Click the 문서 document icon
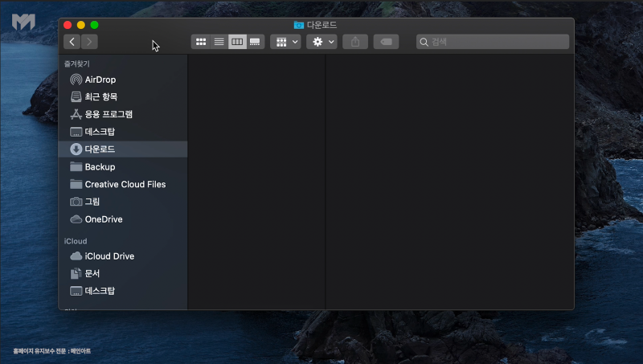 coord(76,273)
